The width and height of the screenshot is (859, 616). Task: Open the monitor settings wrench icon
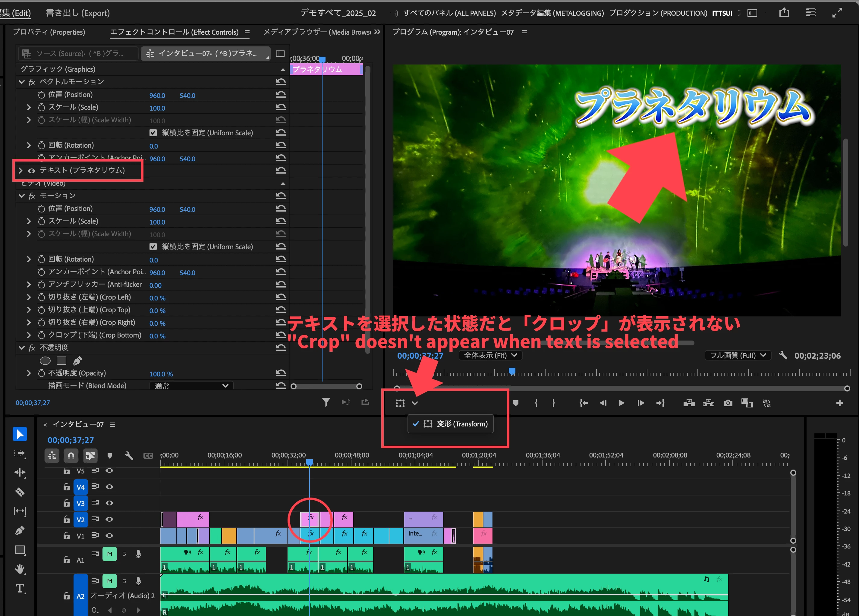coord(782,355)
